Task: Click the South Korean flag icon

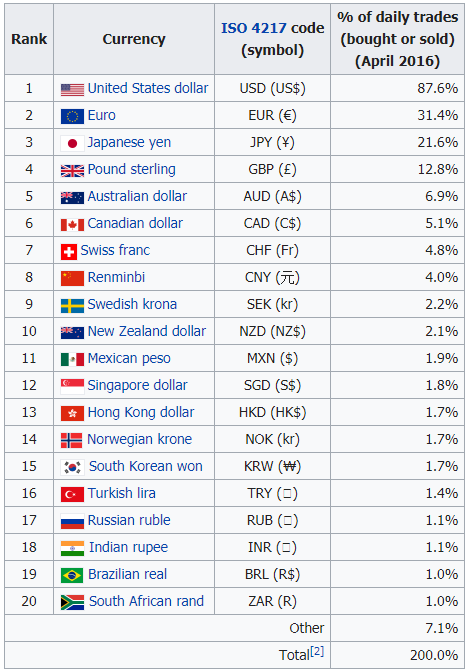Action: point(72,467)
